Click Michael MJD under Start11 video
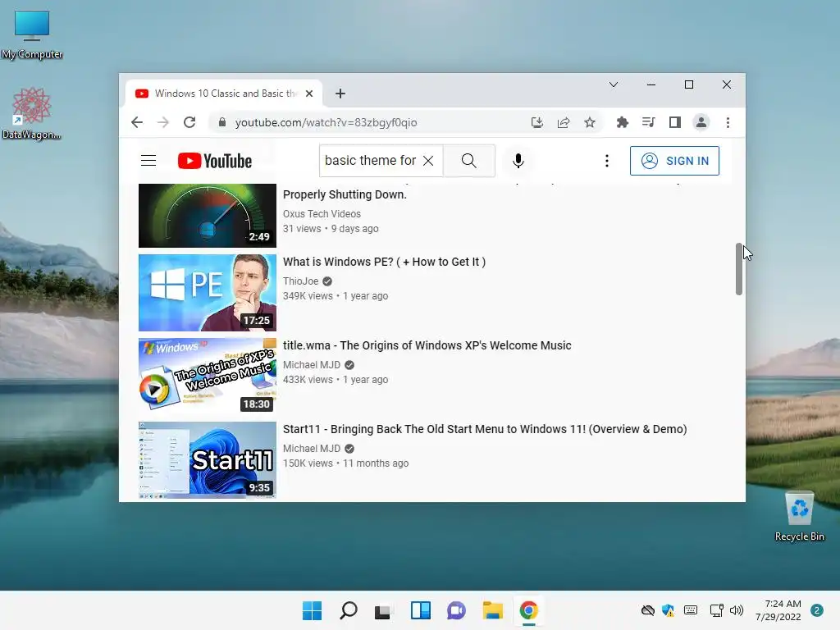 [312, 449]
